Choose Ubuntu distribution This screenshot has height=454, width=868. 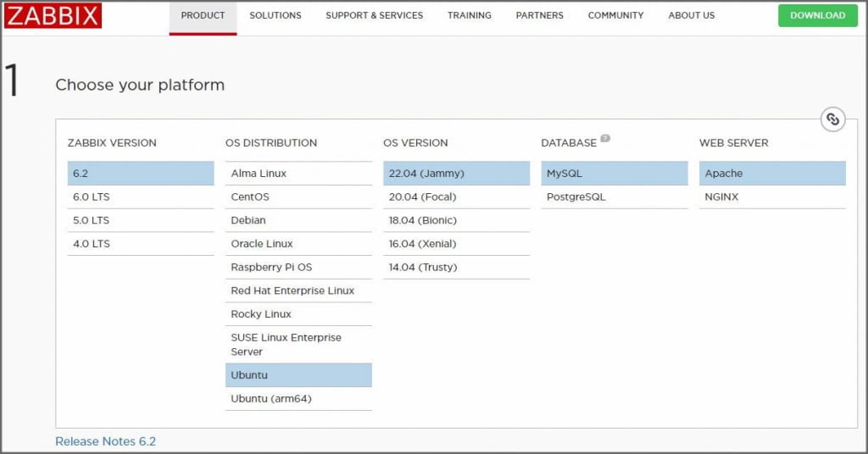tap(298, 375)
